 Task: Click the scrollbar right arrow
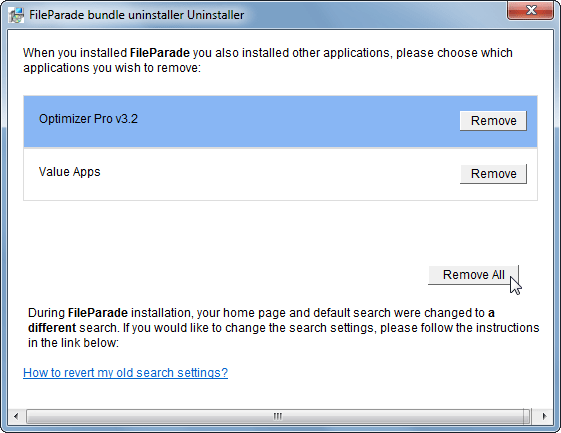544,417
